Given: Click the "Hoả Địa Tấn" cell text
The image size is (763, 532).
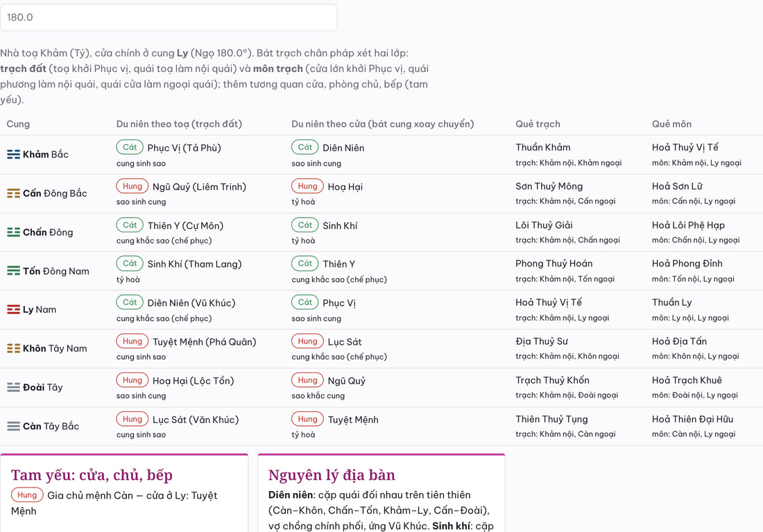Looking at the screenshot, I should [679, 342].
